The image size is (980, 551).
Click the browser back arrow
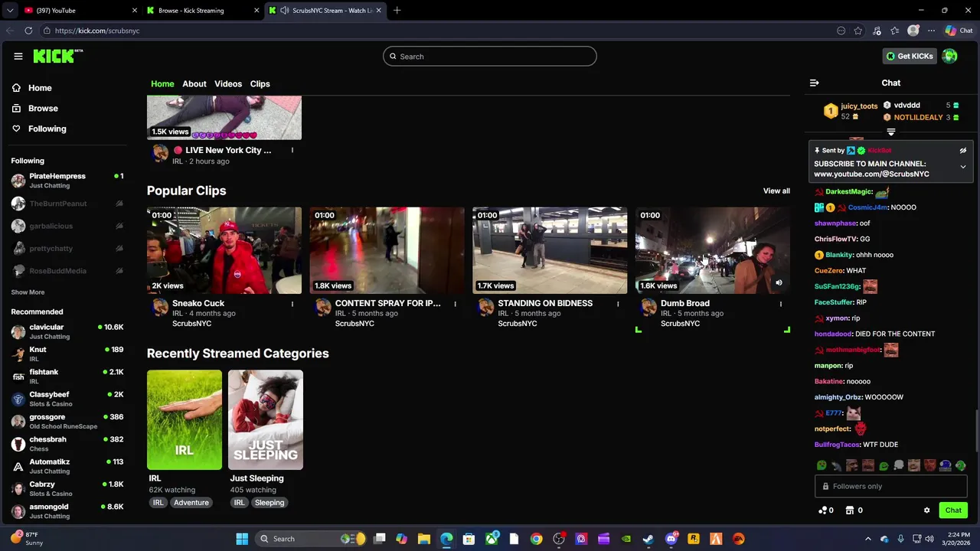tap(9, 31)
